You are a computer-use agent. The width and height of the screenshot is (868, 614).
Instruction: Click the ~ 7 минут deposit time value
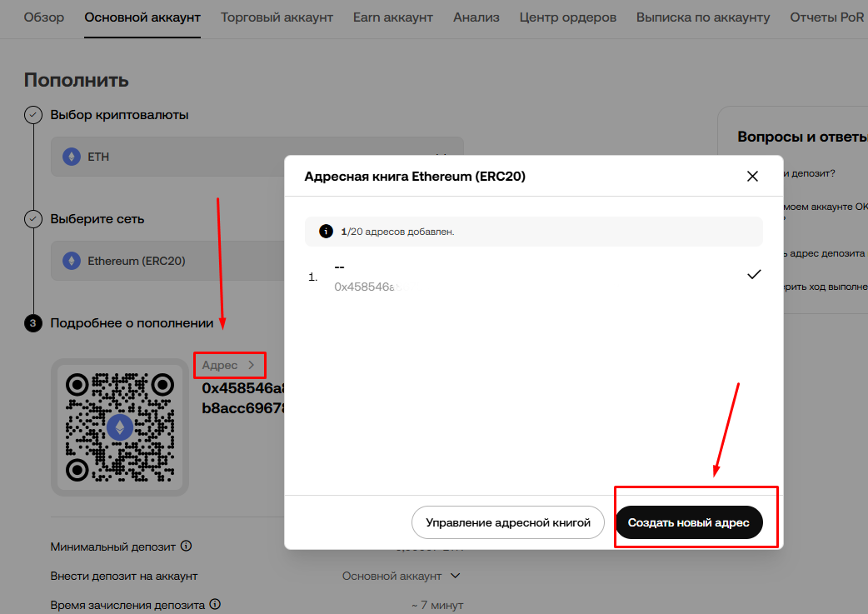pos(437,605)
